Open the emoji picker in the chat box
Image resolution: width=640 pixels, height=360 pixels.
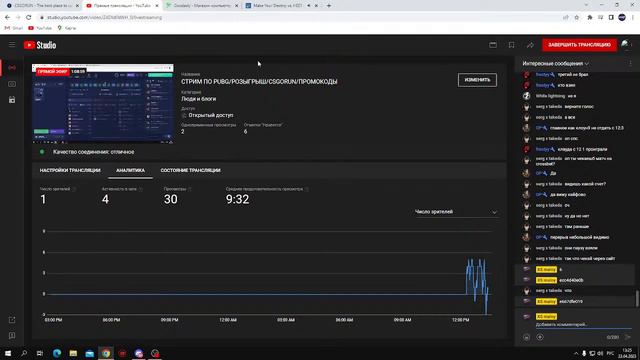pyautogui.click(x=527, y=337)
